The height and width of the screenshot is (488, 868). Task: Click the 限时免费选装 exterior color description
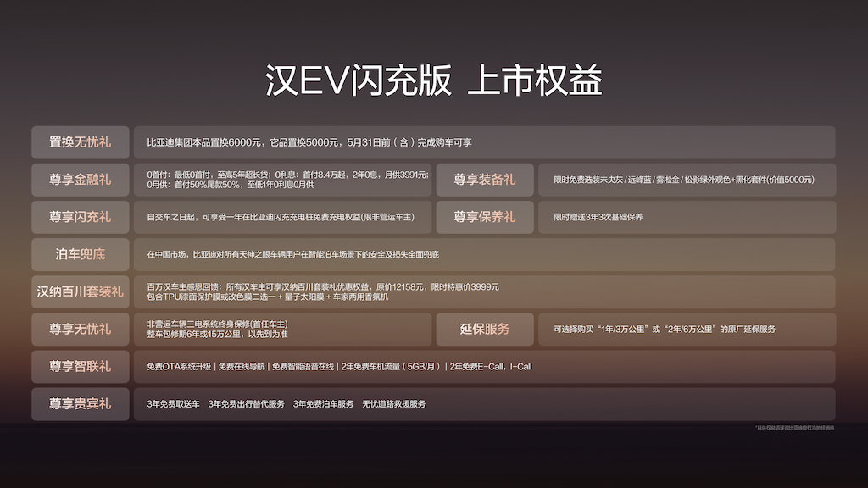(683, 180)
